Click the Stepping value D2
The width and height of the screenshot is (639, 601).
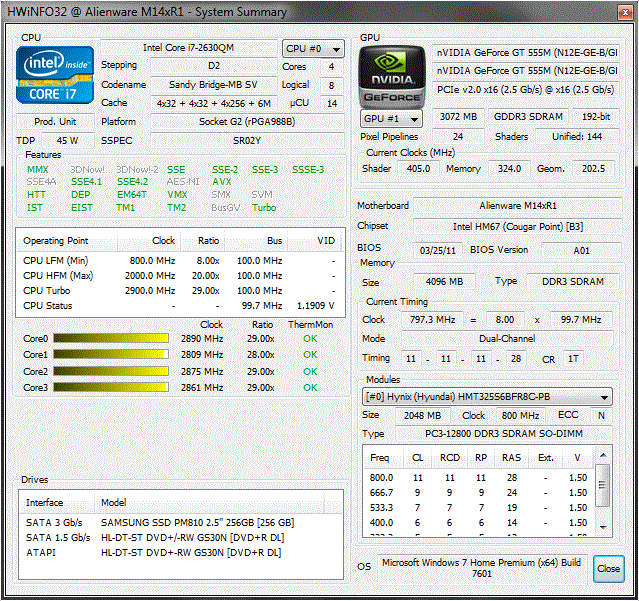pyautogui.click(x=214, y=66)
